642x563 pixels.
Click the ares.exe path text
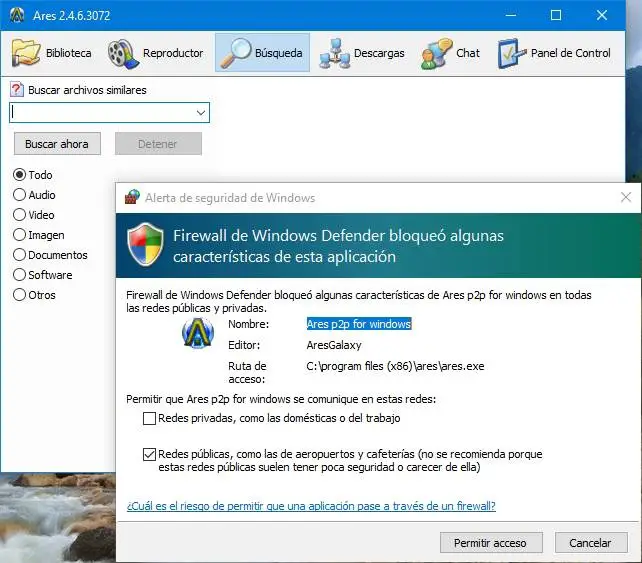coord(395,366)
